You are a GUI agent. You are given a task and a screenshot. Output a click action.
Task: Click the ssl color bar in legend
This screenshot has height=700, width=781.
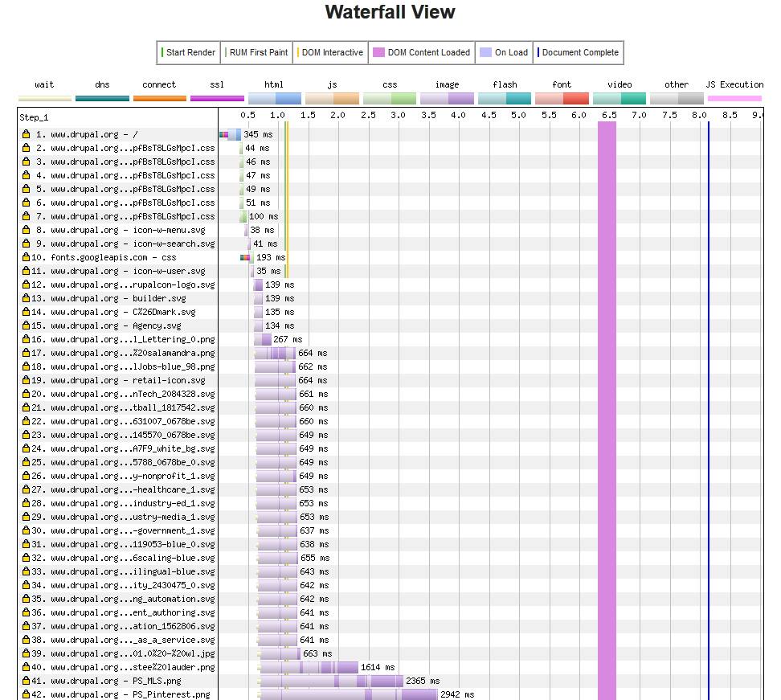[x=217, y=98]
